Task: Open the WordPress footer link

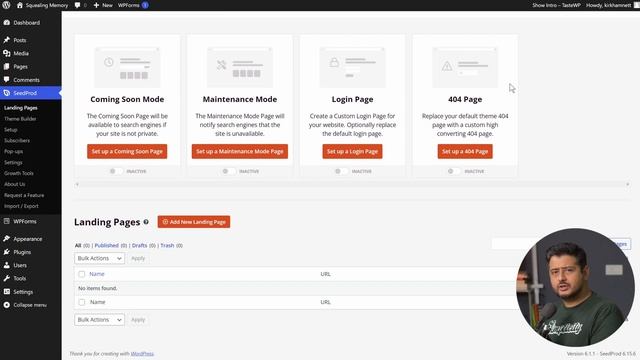Action: 142,354
